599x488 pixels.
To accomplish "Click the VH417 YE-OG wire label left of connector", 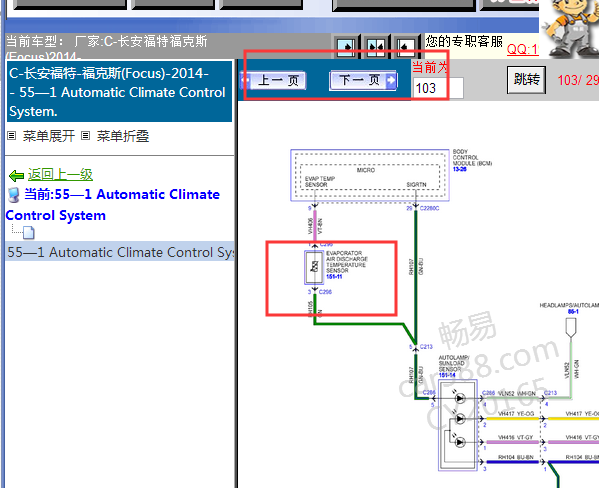I will (x=516, y=413).
